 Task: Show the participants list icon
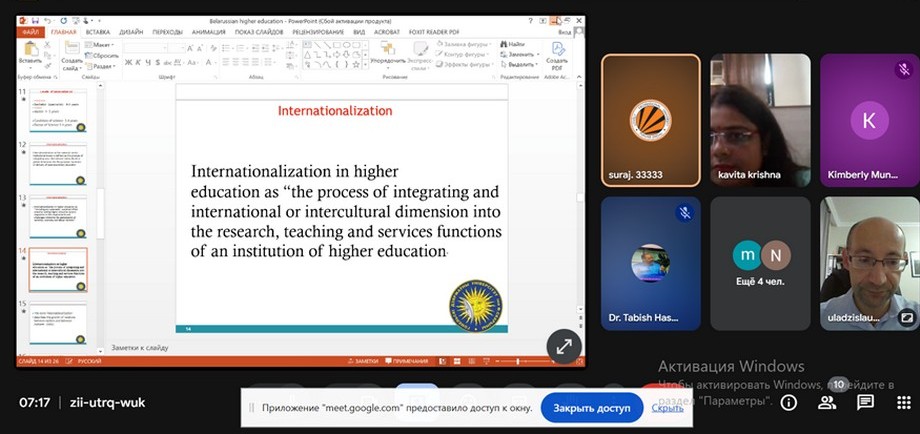827,402
